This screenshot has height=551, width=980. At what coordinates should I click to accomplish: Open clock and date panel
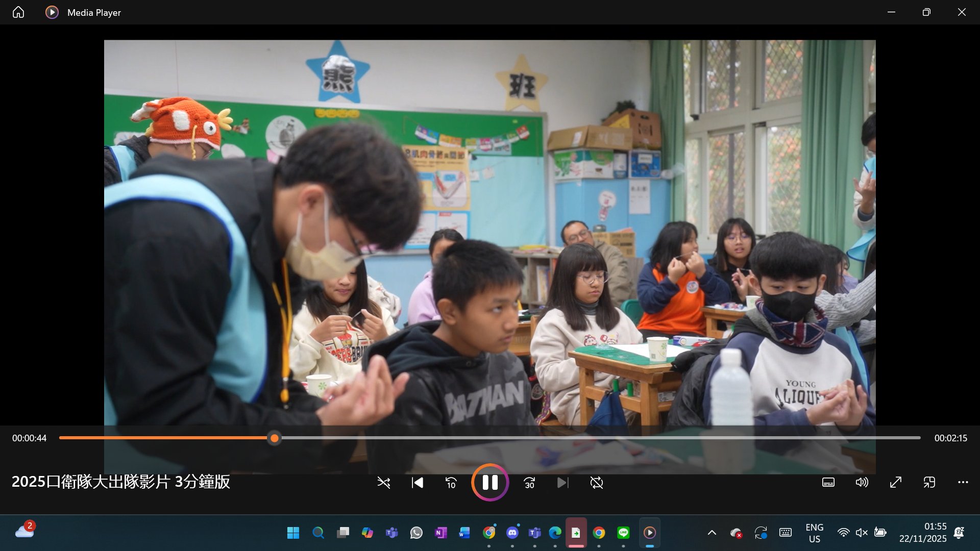coord(922,533)
